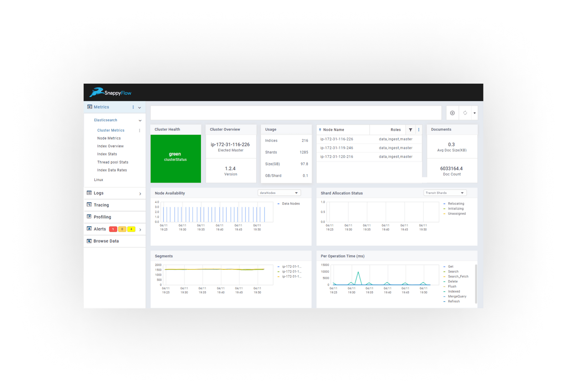Select the Logs sidebar icon
Screen dimensions: 567x392
pyautogui.click(x=89, y=193)
